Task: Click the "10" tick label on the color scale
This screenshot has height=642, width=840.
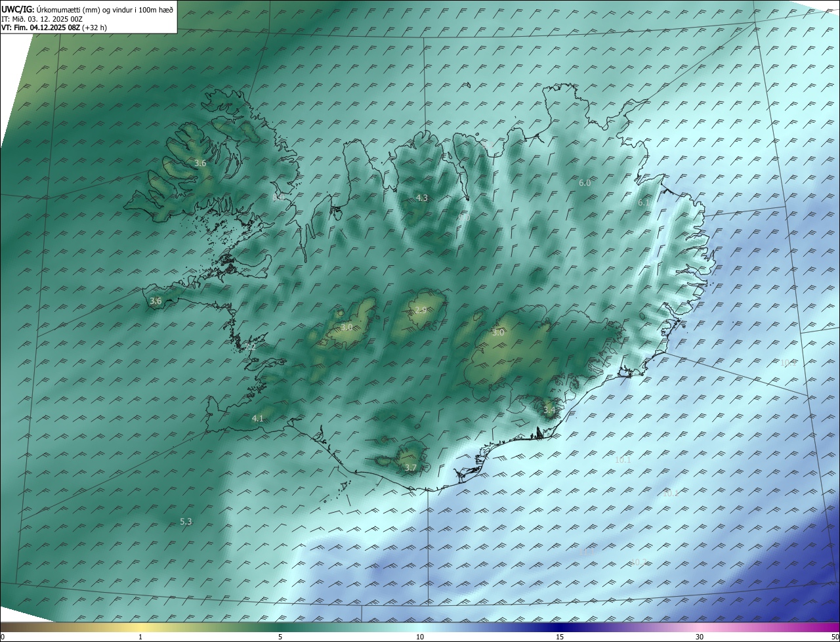Action: pos(420,637)
